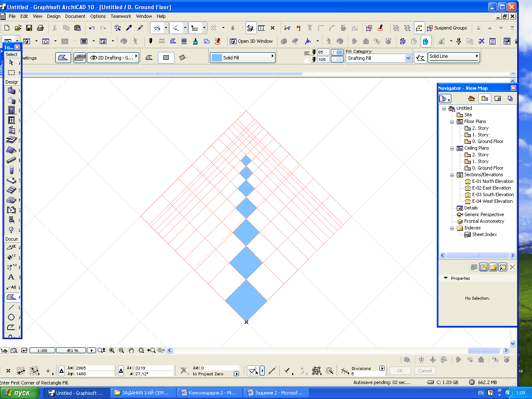Select the Text tool in the Toolbox

click(x=12, y=277)
